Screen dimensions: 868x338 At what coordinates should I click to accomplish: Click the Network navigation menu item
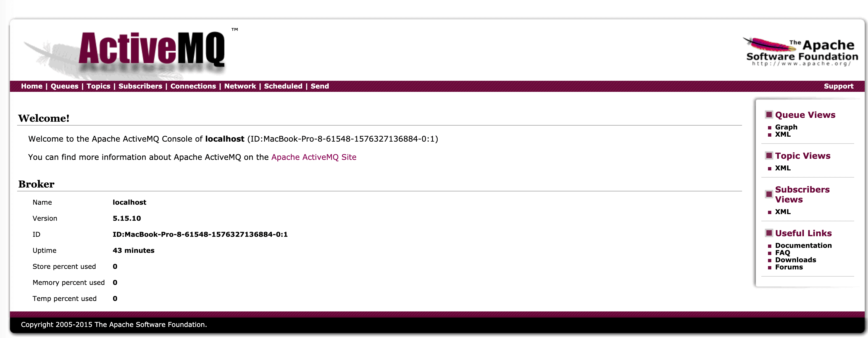coord(239,86)
